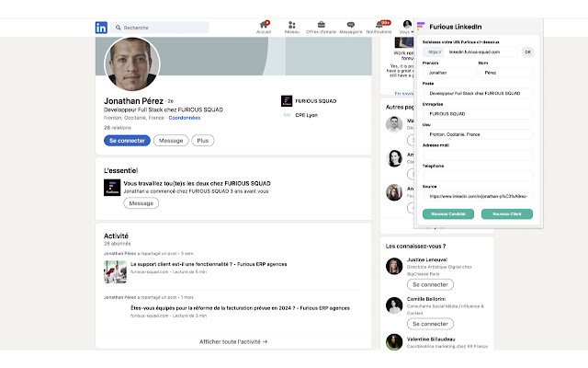This screenshot has width=588, height=368.
Task: Open the Réseau network icon
Action: (x=292, y=28)
